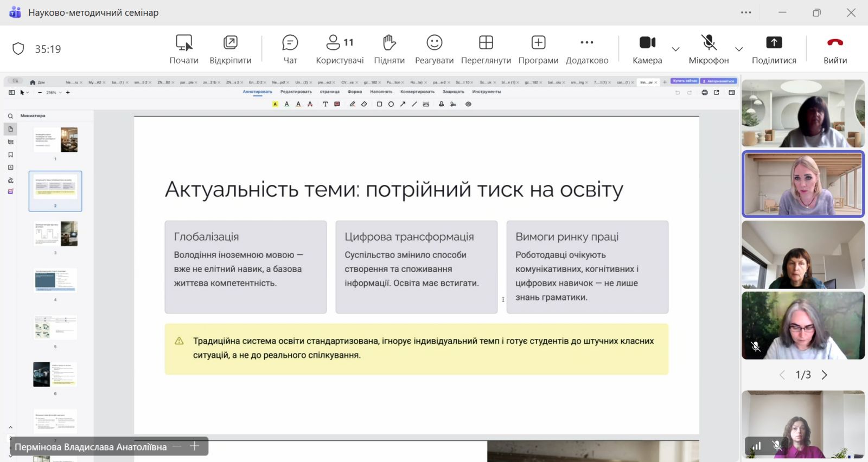Expand microphone options arrow
Viewport: 868px width, 462px height.
[739, 49]
